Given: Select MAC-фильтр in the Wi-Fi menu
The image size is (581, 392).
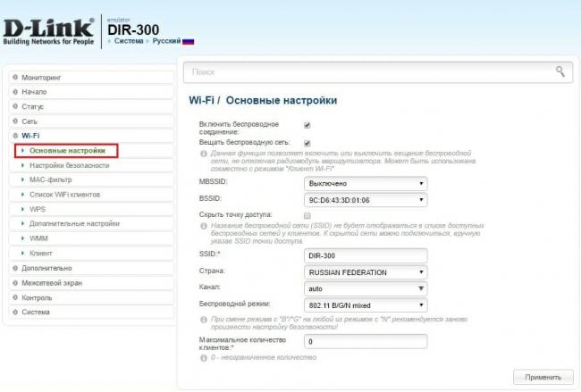Looking at the screenshot, I should (x=51, y=179).
